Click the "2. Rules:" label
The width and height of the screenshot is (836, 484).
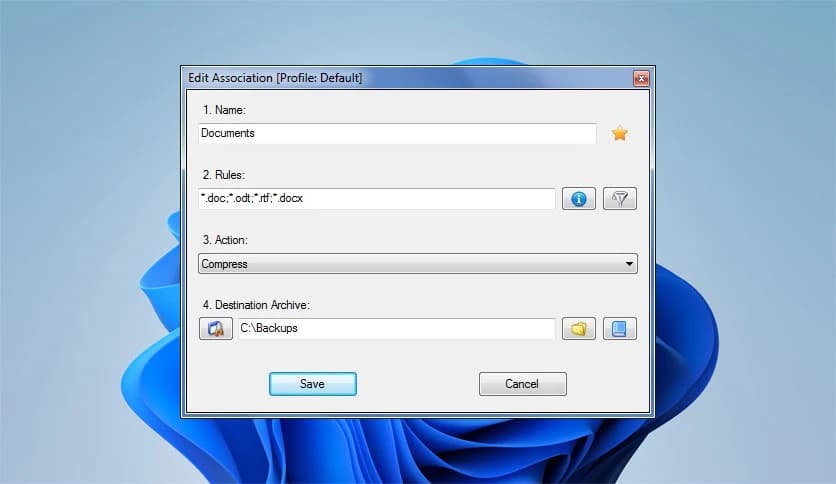223,175
